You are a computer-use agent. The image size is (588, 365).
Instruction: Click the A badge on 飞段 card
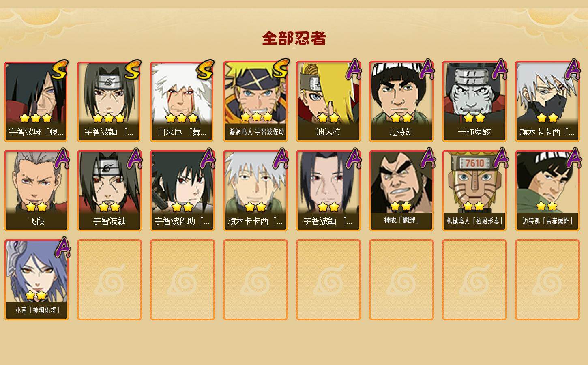62,158
